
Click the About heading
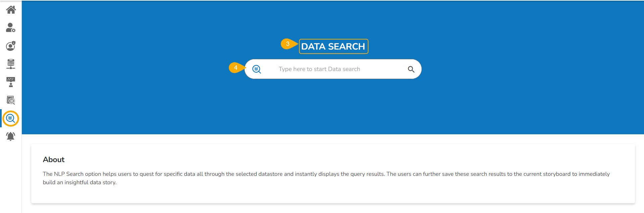pyautogui.click(x=54, y=160)
